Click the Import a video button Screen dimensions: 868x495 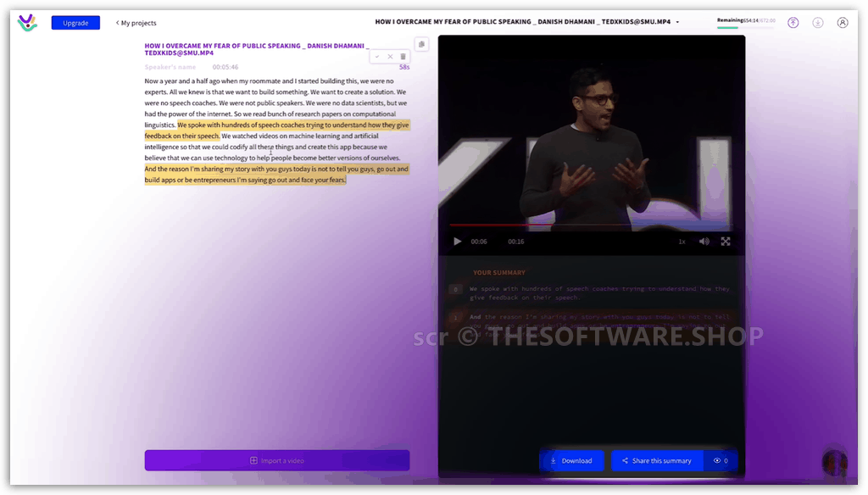[277, 460]
